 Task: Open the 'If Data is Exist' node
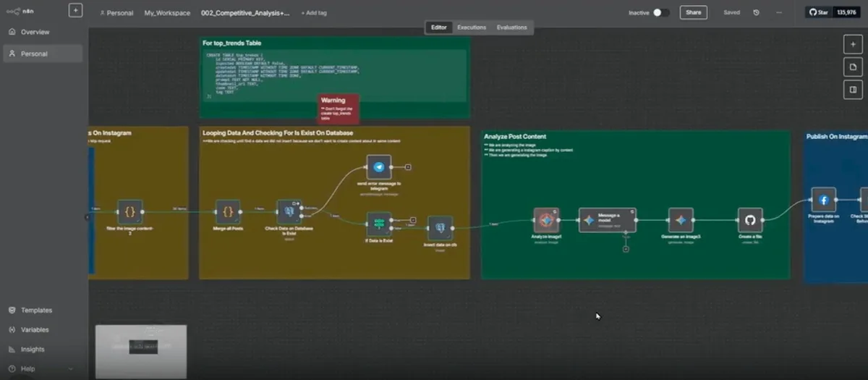coord(378,224)
